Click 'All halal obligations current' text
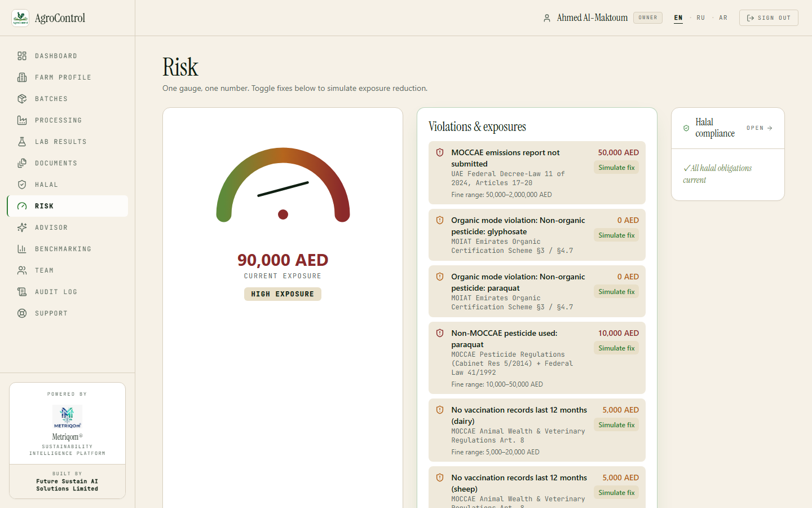 click(x=717, y=174)
